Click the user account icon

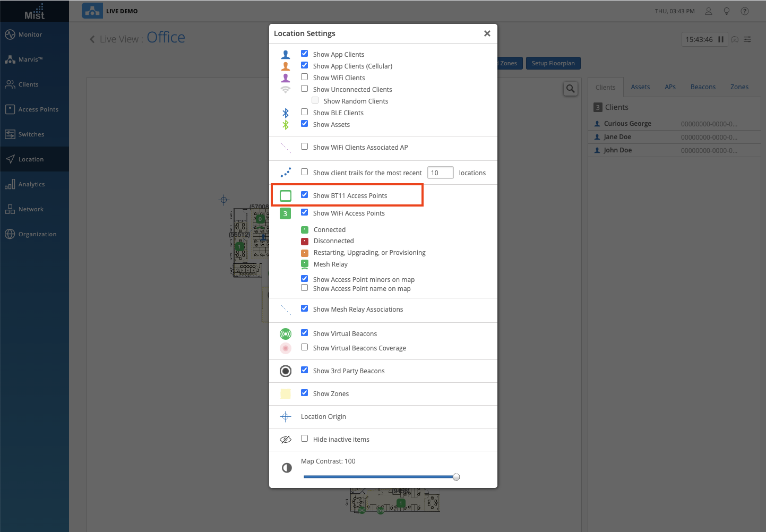pos(708,11)
